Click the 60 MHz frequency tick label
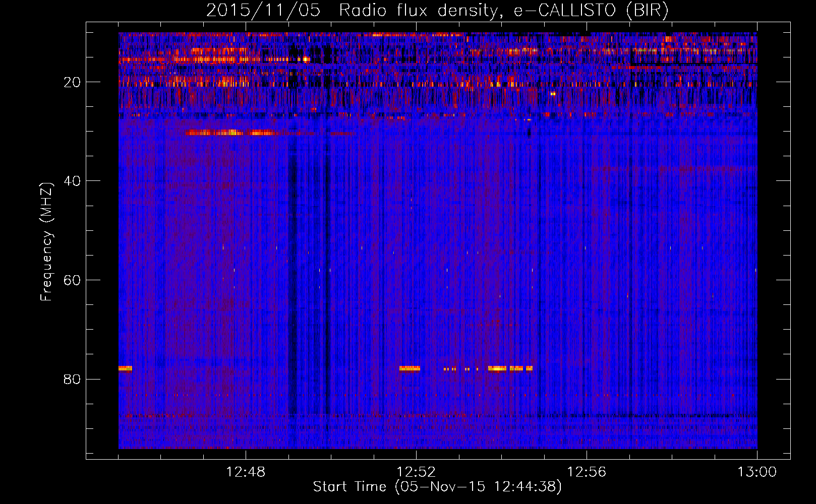This screenshot has width=816, height=504. (x=72, y=280)
